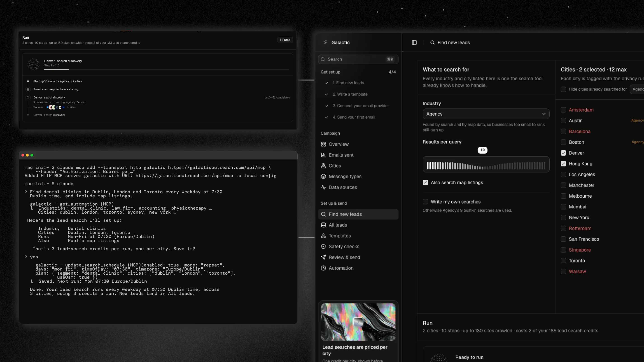This screenshot has width=644, height=362.
Task: Click the Message types layers icon
Action: [x=323, y=177]
